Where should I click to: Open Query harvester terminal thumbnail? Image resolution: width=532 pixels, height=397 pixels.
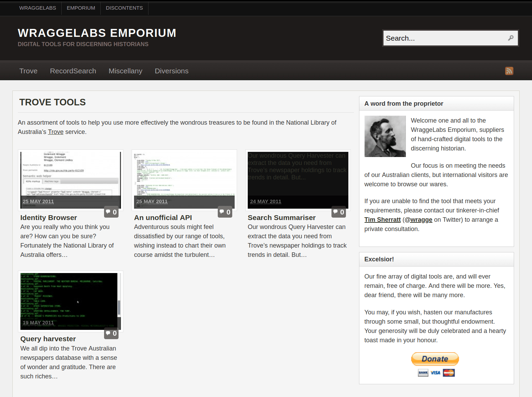pyautogui.click(x=71, y=301)
